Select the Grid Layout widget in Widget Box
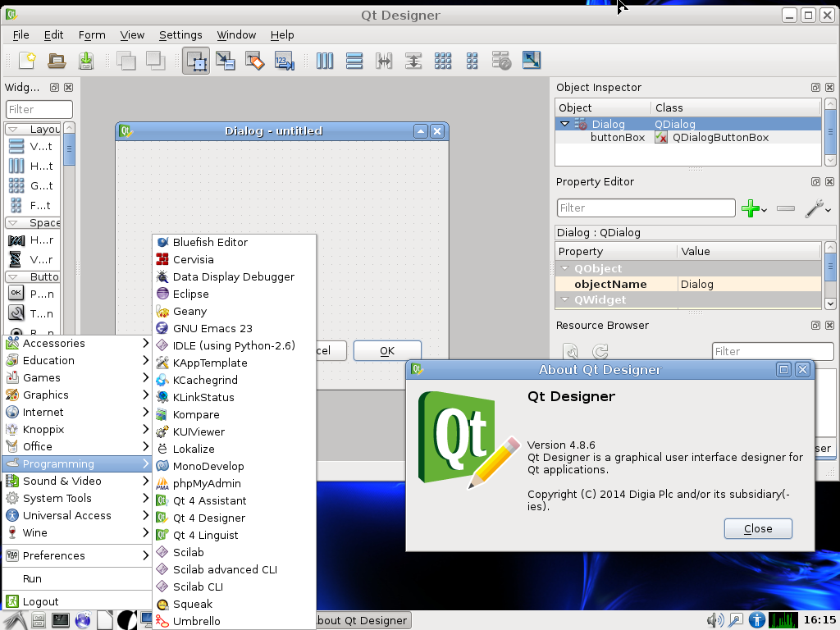The image size is (840, 630). point(32,186)
